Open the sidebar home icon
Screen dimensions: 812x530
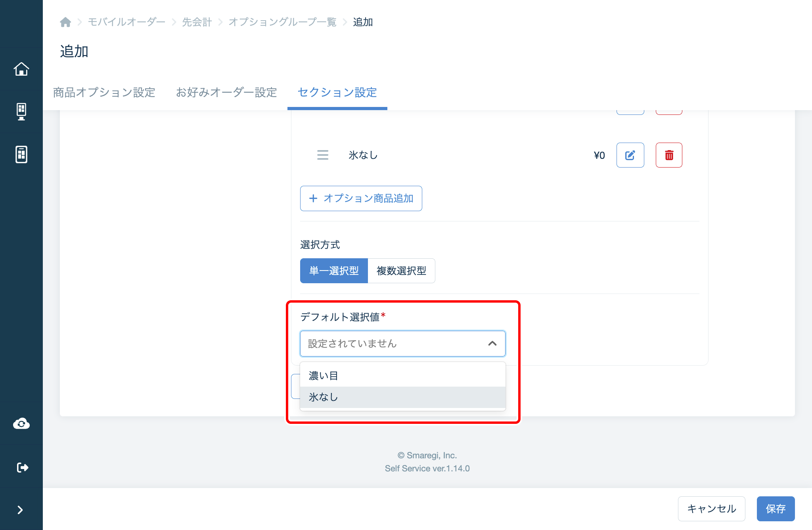[21, 69]
